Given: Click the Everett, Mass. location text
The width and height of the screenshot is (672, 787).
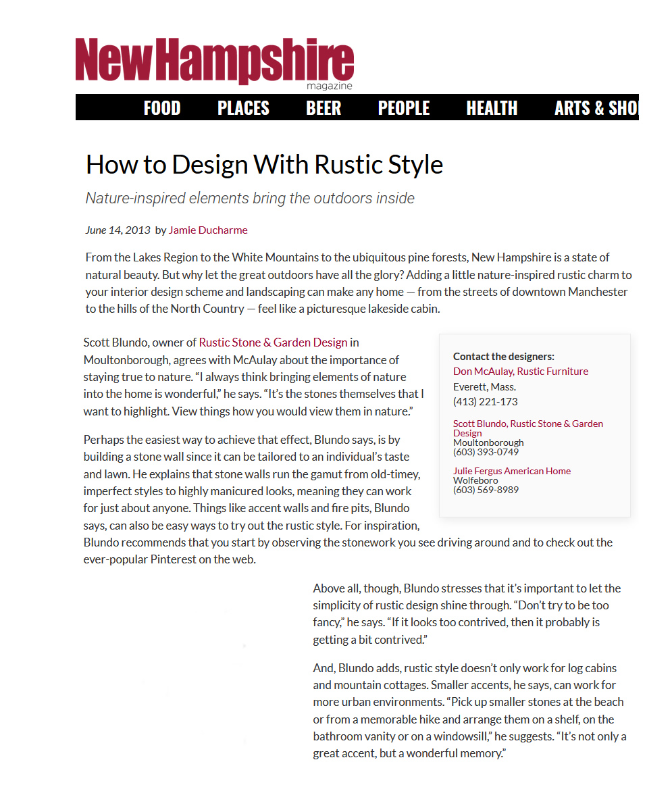Looking at the screenshot, I should point(484,387).
